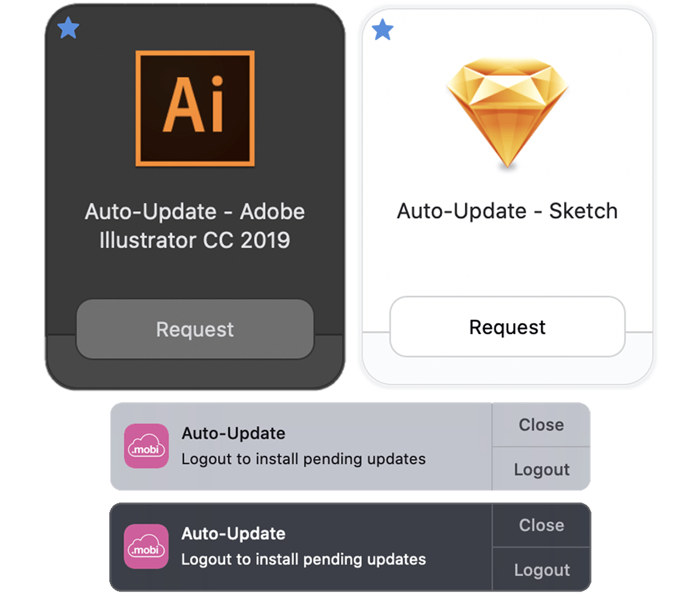Toggle the blue favorite star on Sketch card
Image resolution: width=700 pixels, height=598 pixels.
click(x=383, y=29)
